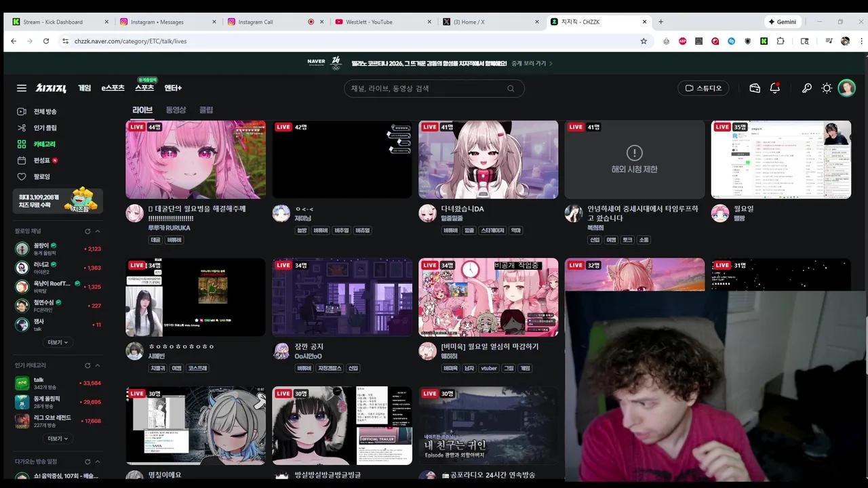Open the talk category in 인기 카테고리
This screenshot has width=868, height=488.
[58, 383]
